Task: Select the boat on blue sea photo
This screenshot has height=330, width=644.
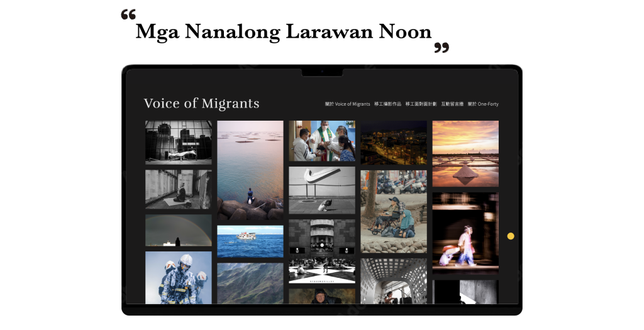Action: [250, 241]
